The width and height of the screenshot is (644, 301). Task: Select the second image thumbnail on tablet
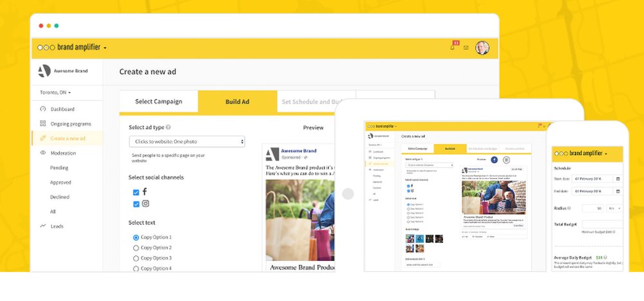[419, 238]
